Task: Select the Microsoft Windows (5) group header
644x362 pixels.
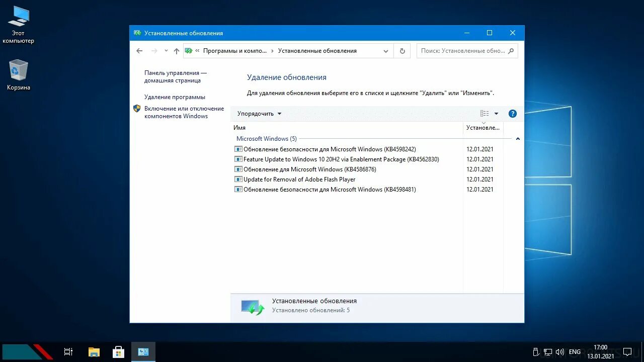Action: click(x=267, y=139)
